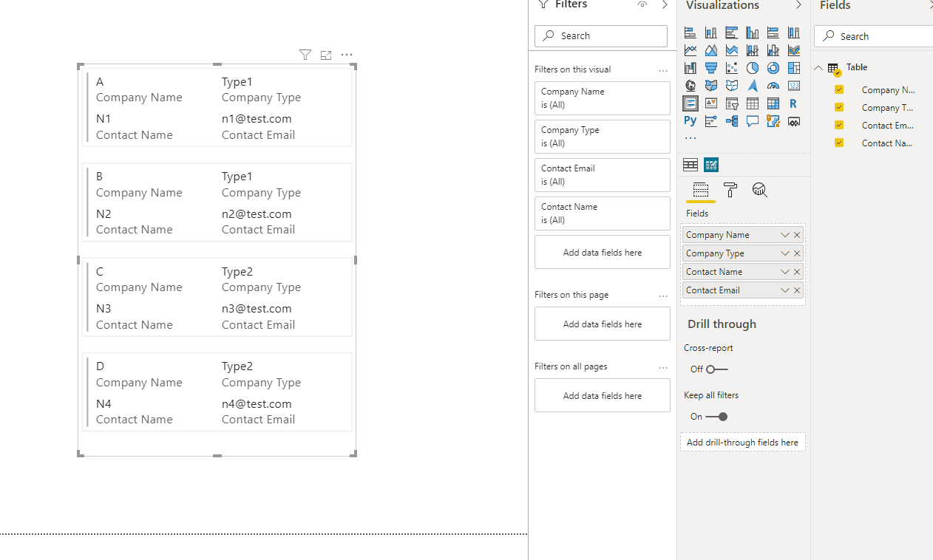Open the Company Type filter card
This screenshot has width=933, height=560.
[x=603, y=137]
